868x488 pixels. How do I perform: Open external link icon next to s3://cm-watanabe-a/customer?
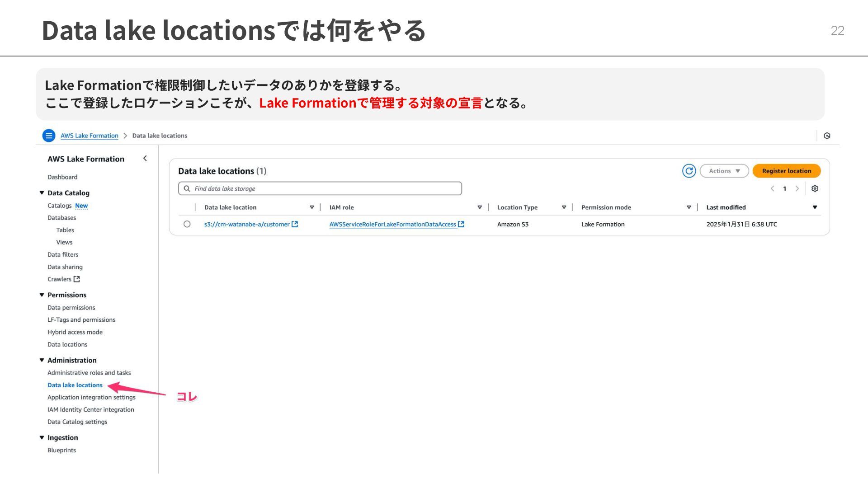(x=295, y=224)
